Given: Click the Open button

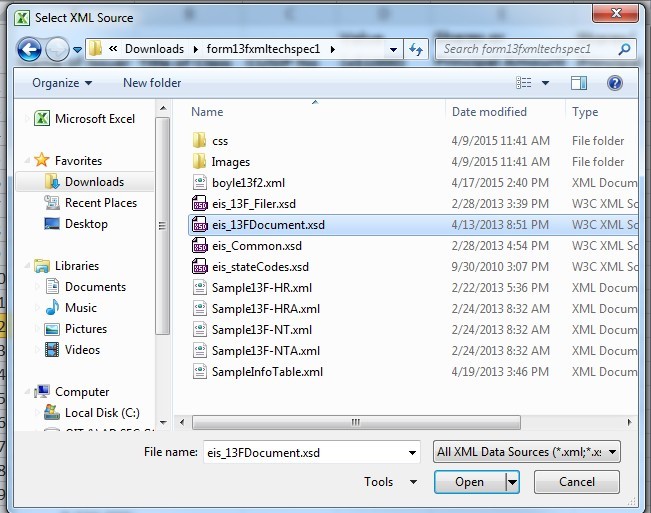Looking at the screenshot, I should pyautogui.click(x=470, y=482).
